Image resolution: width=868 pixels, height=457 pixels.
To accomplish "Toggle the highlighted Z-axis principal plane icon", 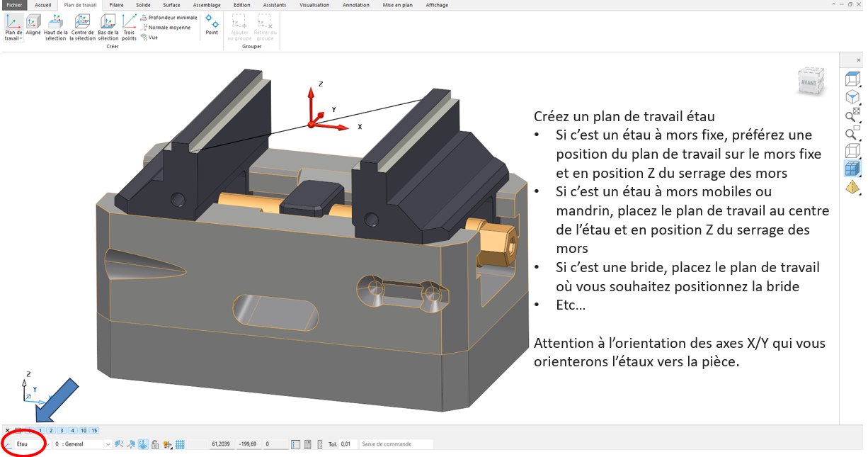I will pos(143,444).
